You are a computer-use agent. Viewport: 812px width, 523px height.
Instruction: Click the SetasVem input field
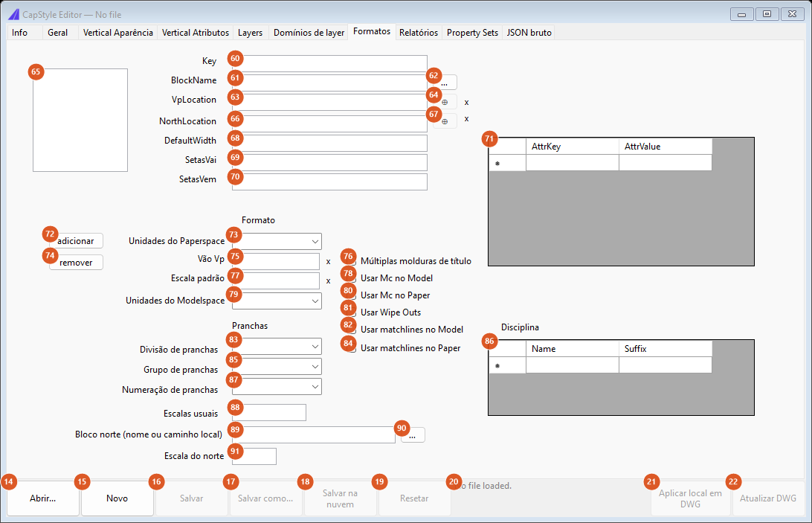point(329,182)
